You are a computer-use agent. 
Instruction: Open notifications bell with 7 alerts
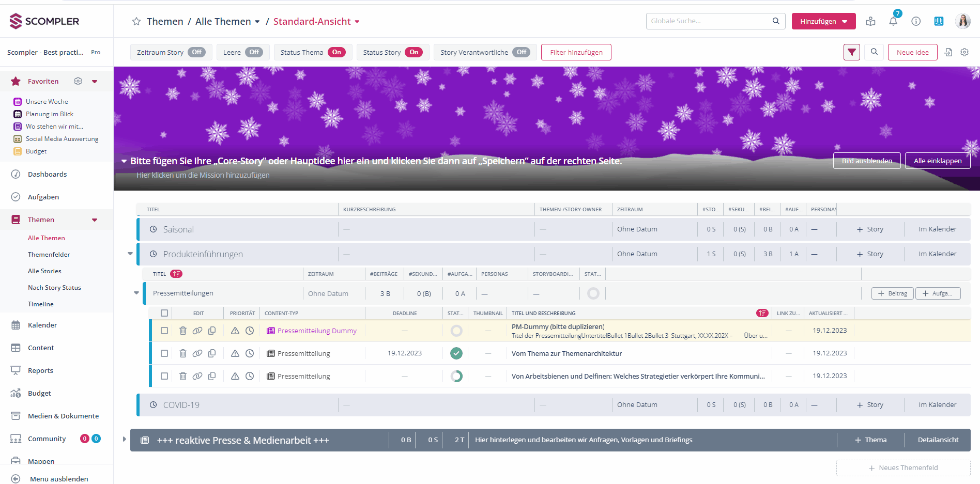894,21
